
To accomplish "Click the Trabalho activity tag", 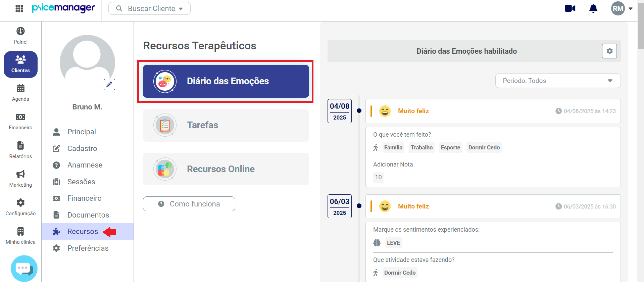I will (x=422, y=147).
